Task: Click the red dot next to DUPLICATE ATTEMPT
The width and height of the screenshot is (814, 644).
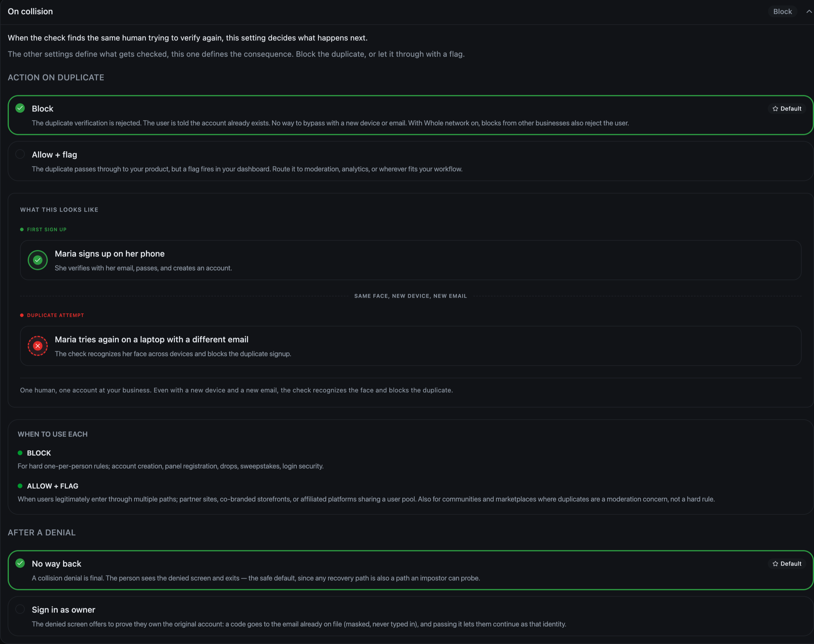Action: pyautogui.click(x=22, y=315)
